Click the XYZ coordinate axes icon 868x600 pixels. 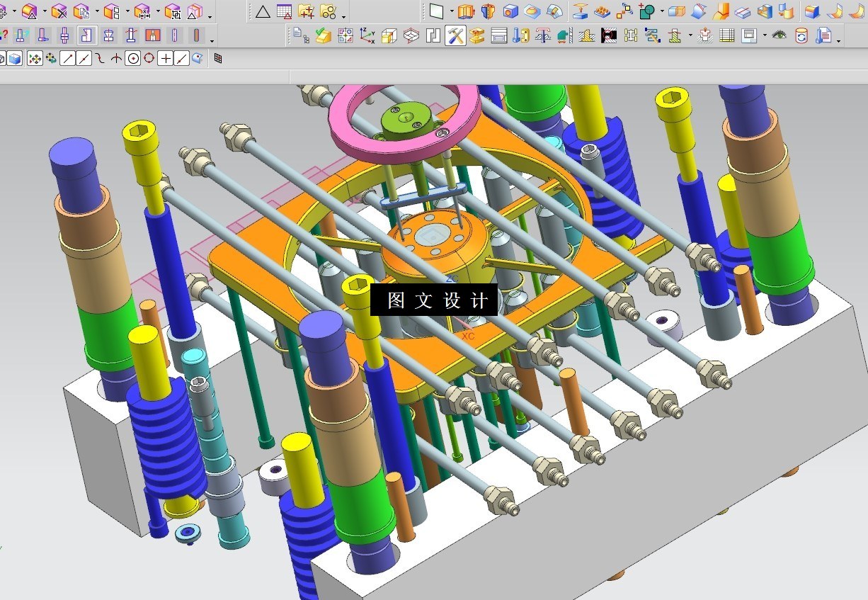pyautogui.click(x=367, y=35)
